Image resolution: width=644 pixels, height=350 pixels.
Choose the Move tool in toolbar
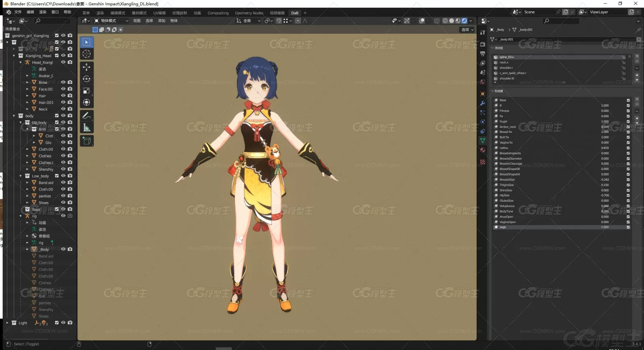click(87, 67)
